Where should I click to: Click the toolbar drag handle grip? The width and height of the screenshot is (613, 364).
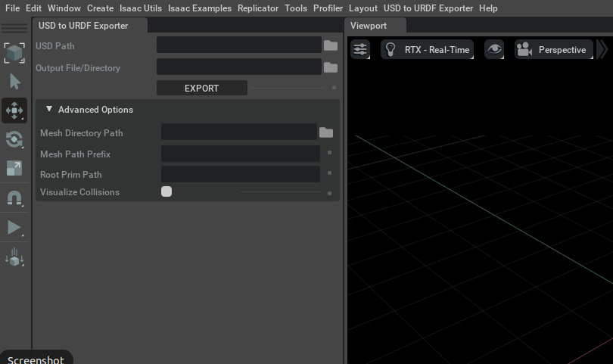point(14,28)
